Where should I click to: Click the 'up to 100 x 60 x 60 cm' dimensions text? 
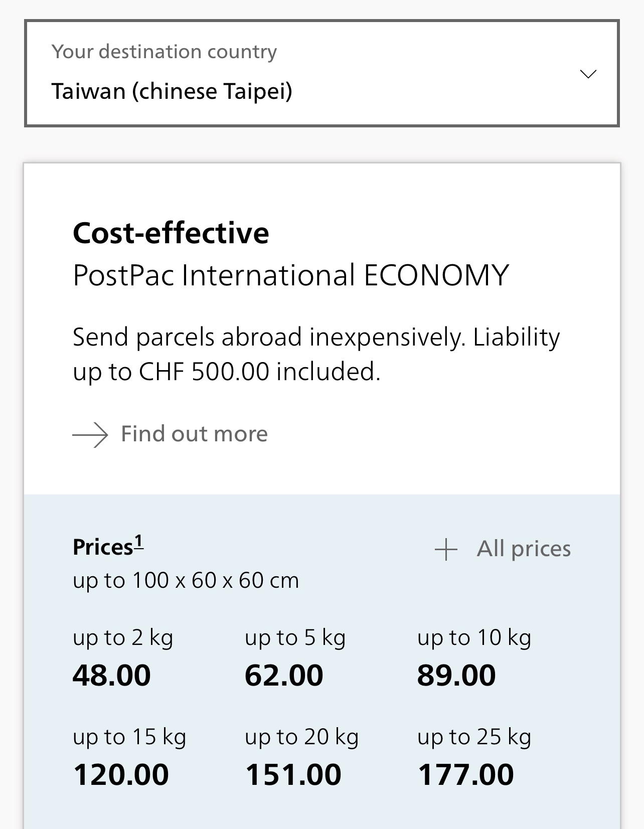coord(186,581)
